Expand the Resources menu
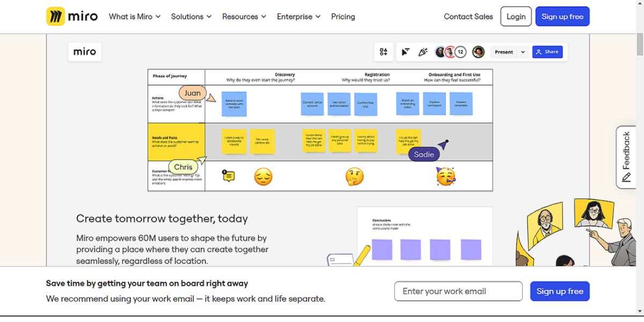Image resolution: width=644 pixels, height=322 pixels. click(244, 17)
